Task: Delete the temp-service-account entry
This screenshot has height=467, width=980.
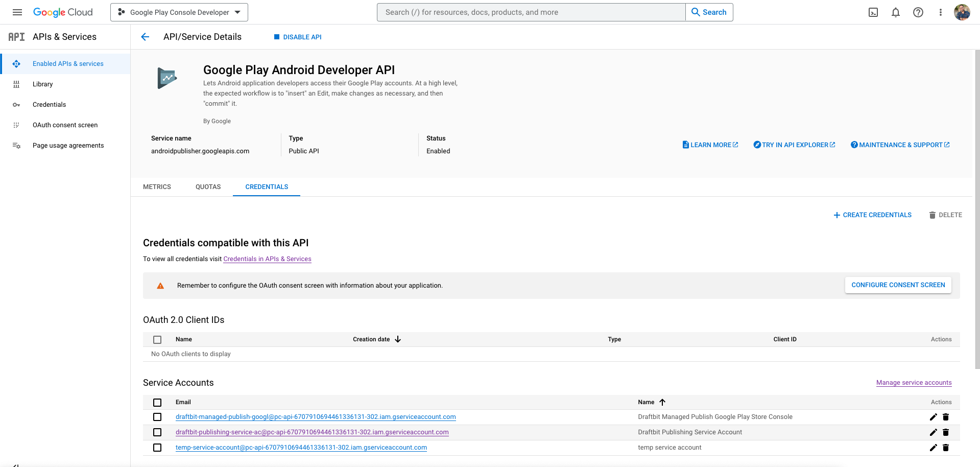Action: [946, 448]
